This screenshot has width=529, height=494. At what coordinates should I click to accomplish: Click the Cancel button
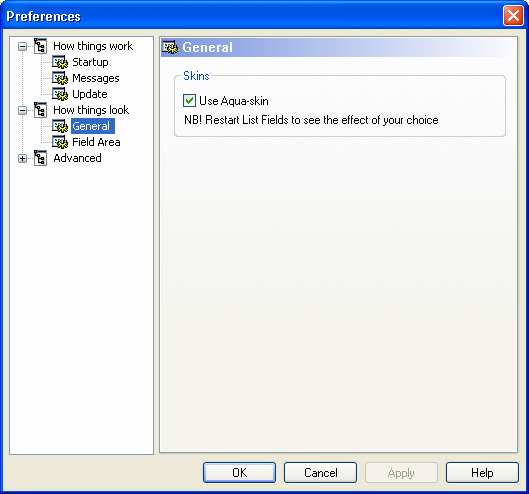coord(321,472)
